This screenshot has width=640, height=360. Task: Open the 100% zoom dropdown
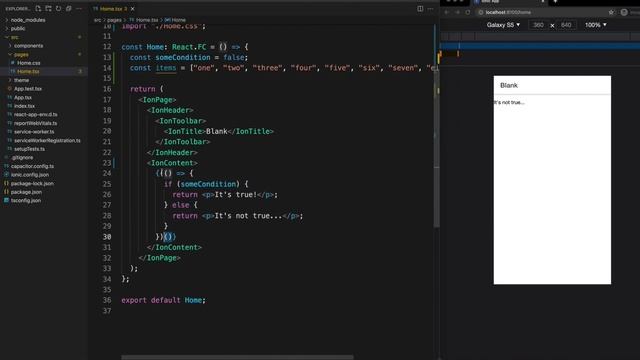(596, 25)
